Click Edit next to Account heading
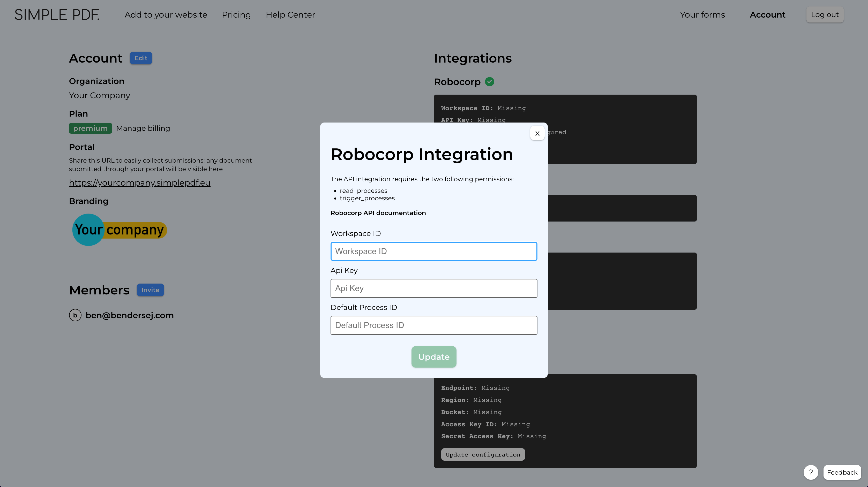The image size is (868, 487). pos(141,58)
